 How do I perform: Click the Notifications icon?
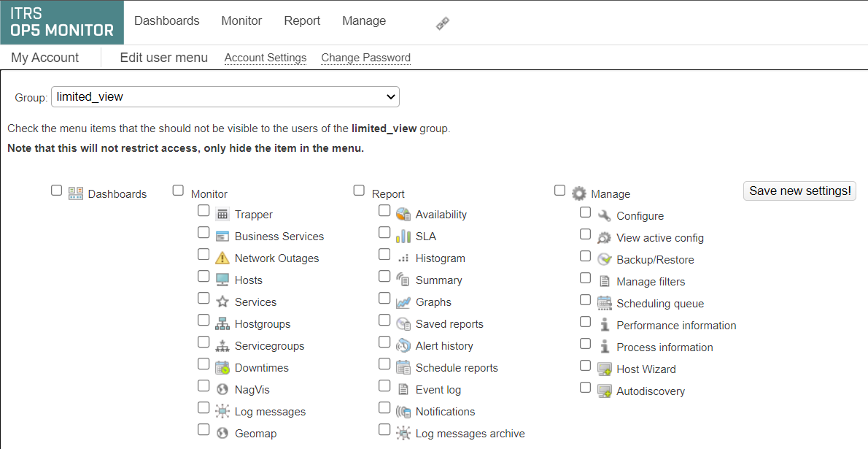(x=403, y=411)
